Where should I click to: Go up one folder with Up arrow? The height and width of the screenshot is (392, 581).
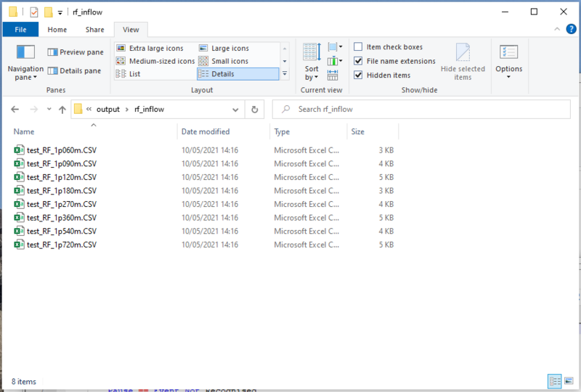[62, 110]
